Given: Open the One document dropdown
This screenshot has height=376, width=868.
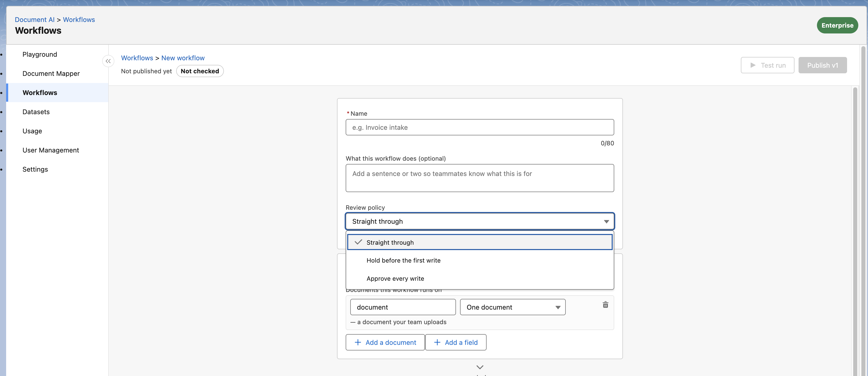Looking at the screenshot, I should click(x=513, y=307).
